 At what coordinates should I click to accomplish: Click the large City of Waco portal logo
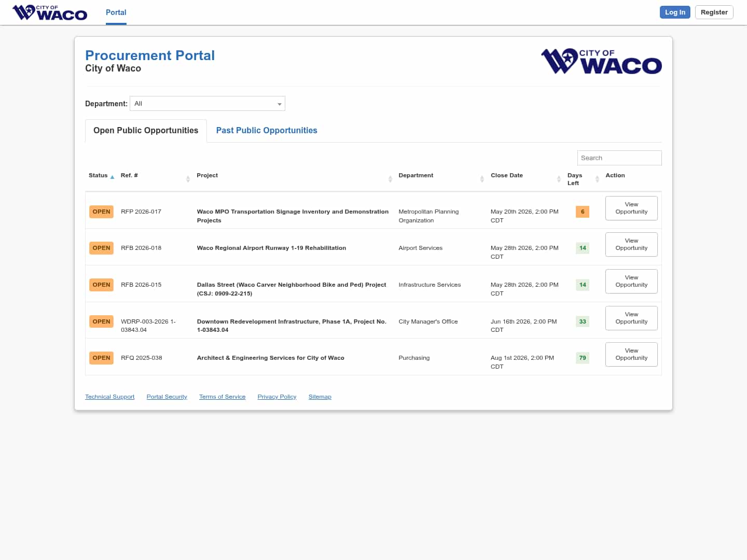point(601,61)
